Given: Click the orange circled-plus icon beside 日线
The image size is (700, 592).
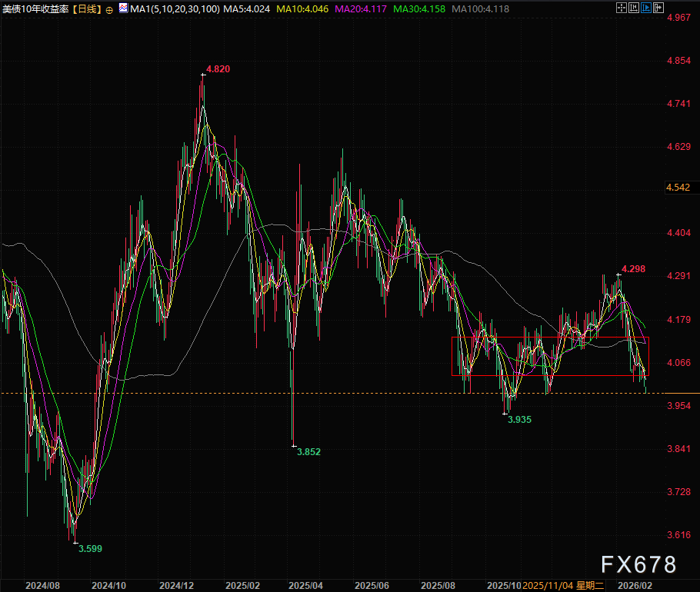Looking at the screenshot, I should click(x=109, y=10).
